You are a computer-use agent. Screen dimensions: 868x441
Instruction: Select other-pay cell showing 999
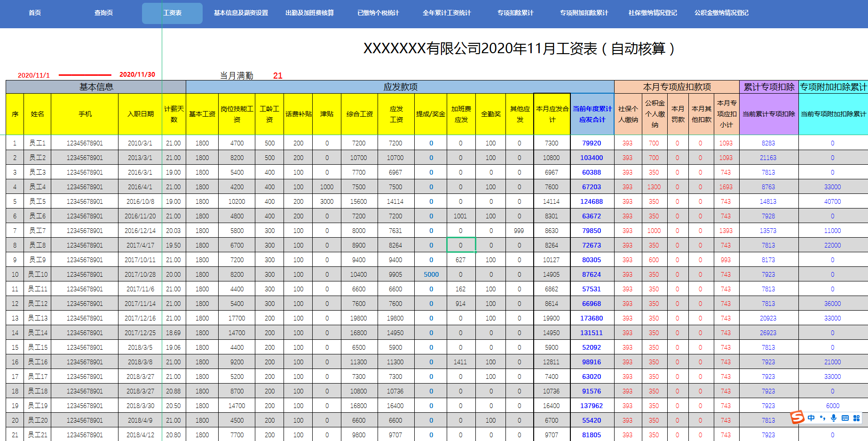[519, 231]
